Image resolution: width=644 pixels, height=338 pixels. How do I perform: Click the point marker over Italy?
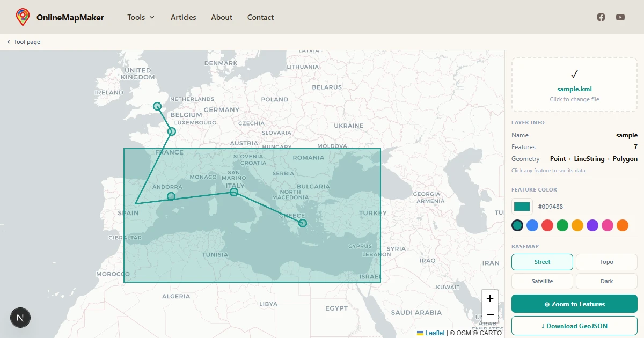(234, 192)
